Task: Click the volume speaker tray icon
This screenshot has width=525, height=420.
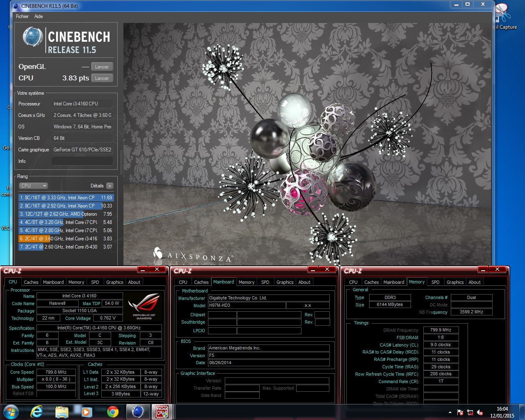Action: click(480, 412)
